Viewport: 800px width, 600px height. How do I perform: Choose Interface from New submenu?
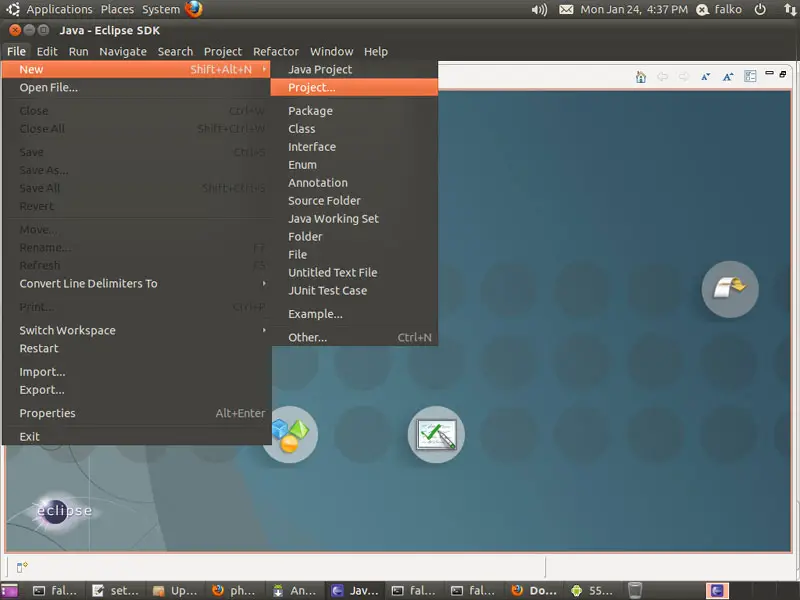[355, 147]
